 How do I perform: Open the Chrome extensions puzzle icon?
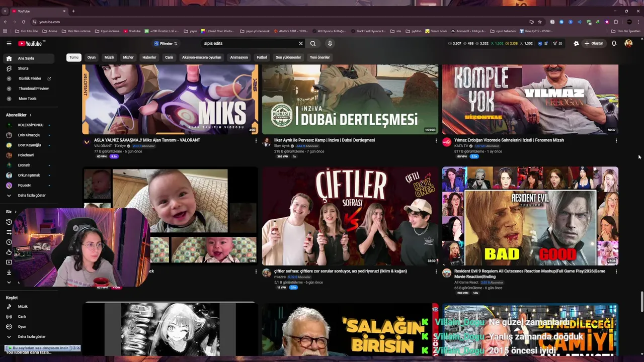[616, 22]
